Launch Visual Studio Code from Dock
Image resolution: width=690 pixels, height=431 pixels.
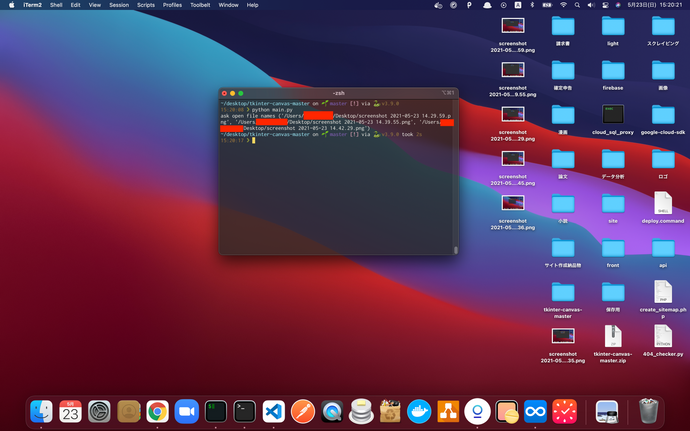[x=274, y=412]
